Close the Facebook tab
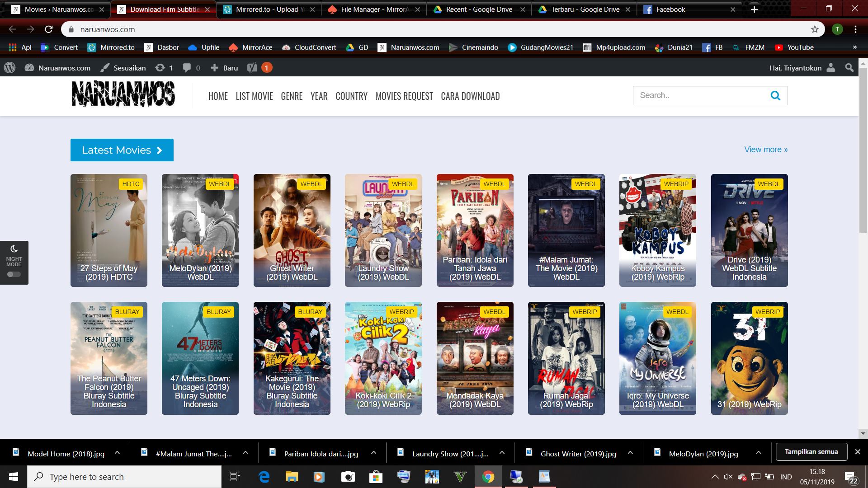 coord(733,9)
